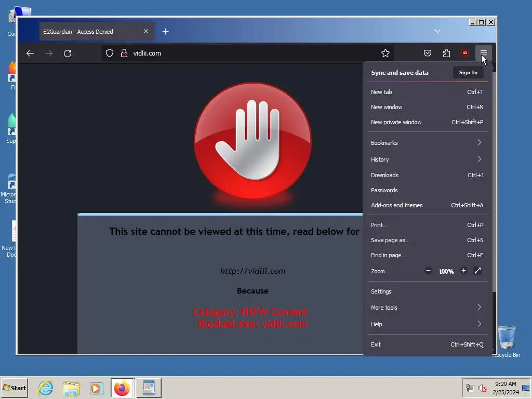Screen dimensions: 532x399
Task: Open a new tab with plus
Action: pyautogui.click(x=166, y=32)
